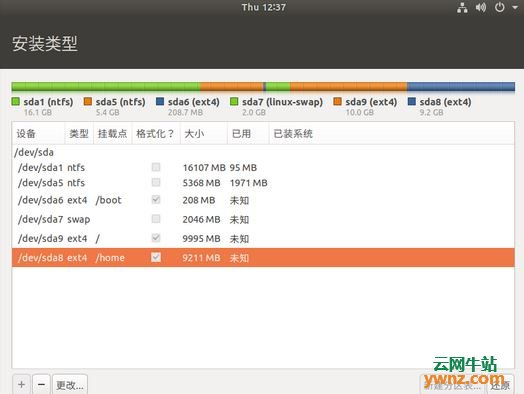The width and height of the screenshot is (524, 394).
Task: Click the 208 MB size value
Action: (x=199, y=200)
